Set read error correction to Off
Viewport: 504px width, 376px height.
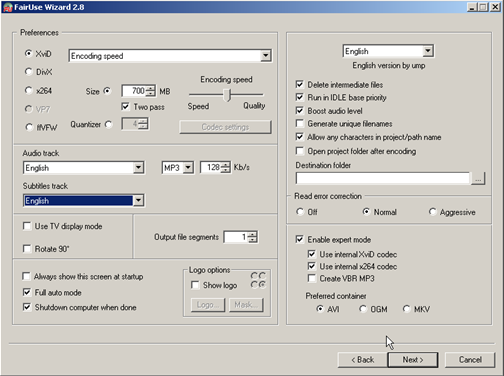[x=300, y=212]
